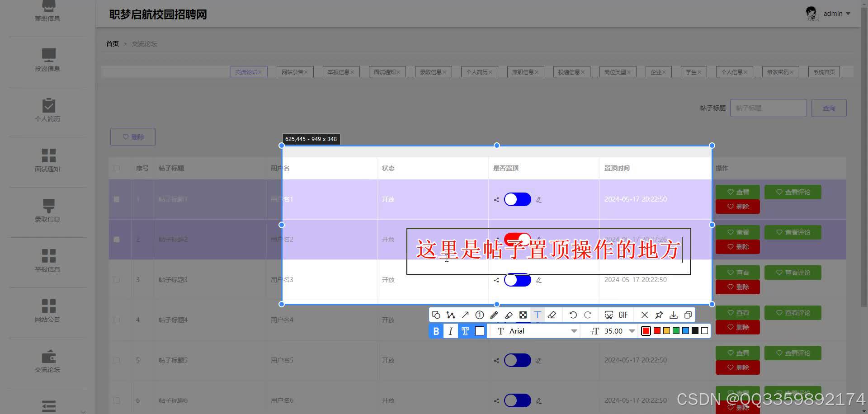Pick the blue color swatch

685,331
